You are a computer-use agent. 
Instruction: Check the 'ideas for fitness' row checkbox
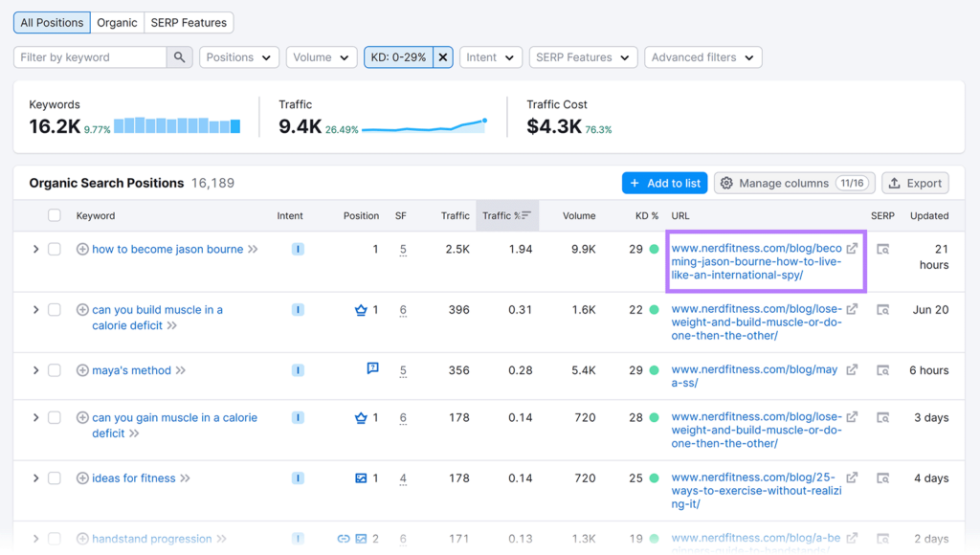[x=55, y=478]
